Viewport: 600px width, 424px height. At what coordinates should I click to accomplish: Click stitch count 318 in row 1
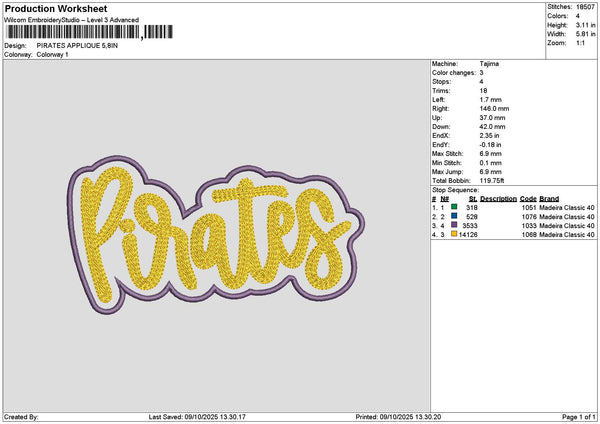tap(472, 207)
